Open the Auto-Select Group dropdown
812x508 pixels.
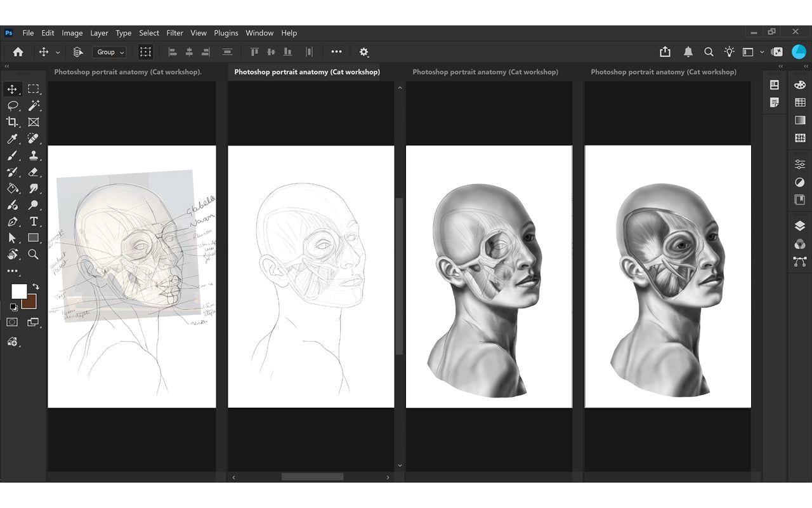tap(109, 52)
